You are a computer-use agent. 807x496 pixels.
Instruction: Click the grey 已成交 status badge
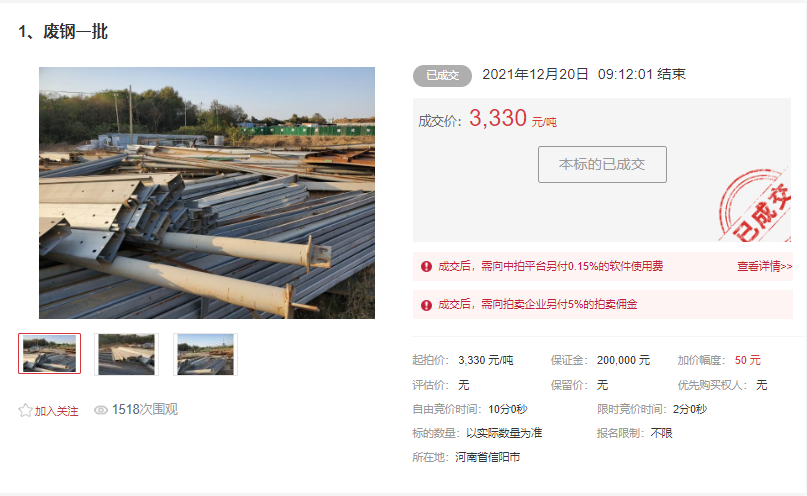pos(442,76)
